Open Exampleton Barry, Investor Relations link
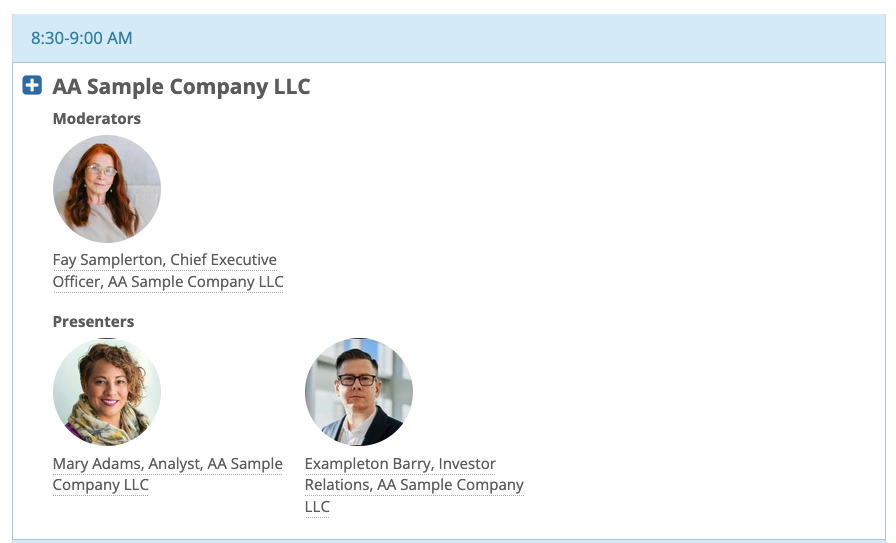896x543 pixels. tap(400, 464)
